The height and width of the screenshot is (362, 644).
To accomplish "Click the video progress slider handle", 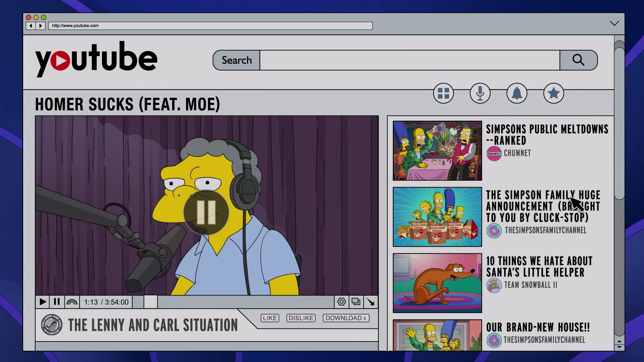I will click(151, 302).
